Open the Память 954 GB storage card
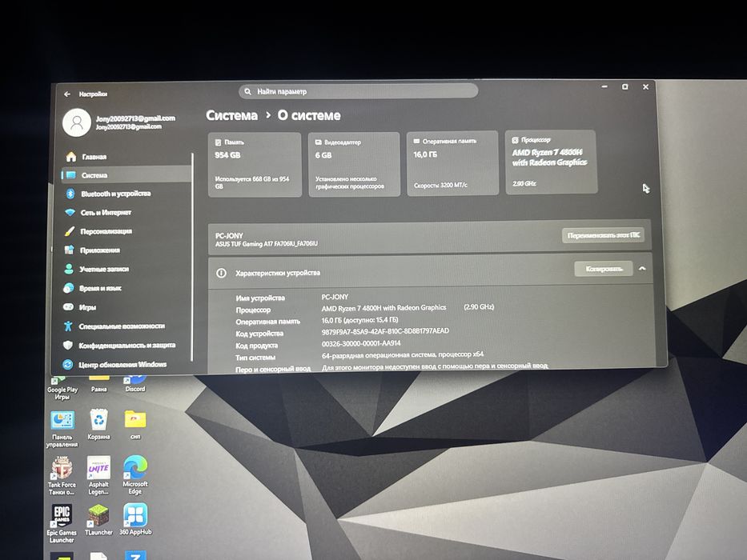 [x=255, y=164]
